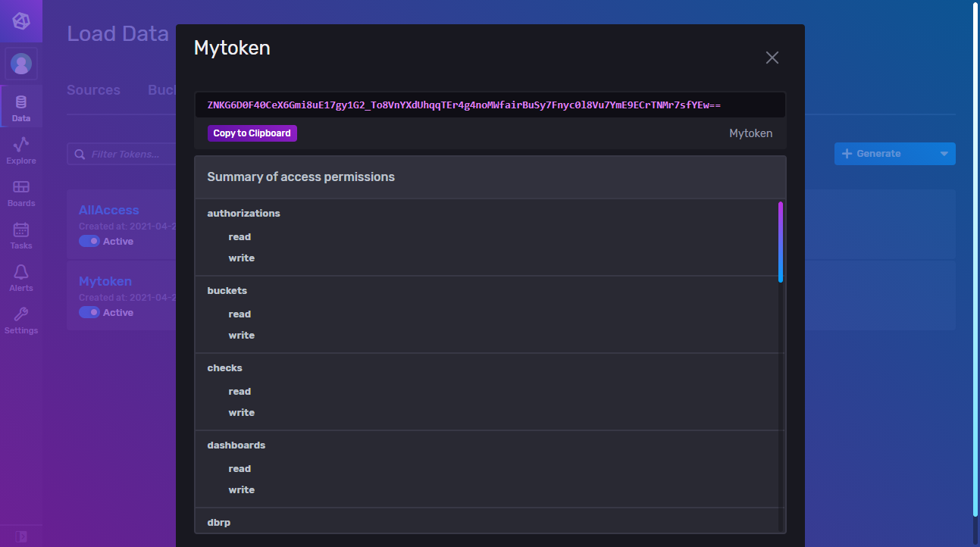Open the Tasks calendar icon

click(x=20, y=232)
